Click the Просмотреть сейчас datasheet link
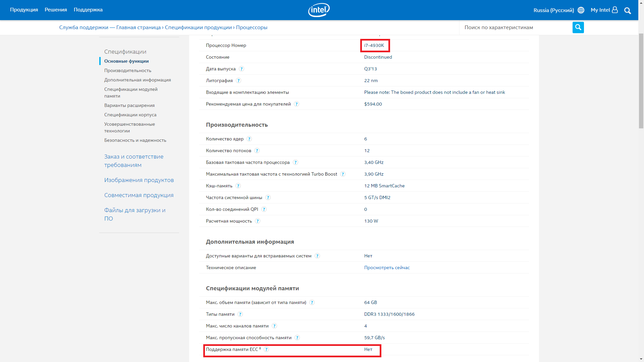 click(387, 267)
